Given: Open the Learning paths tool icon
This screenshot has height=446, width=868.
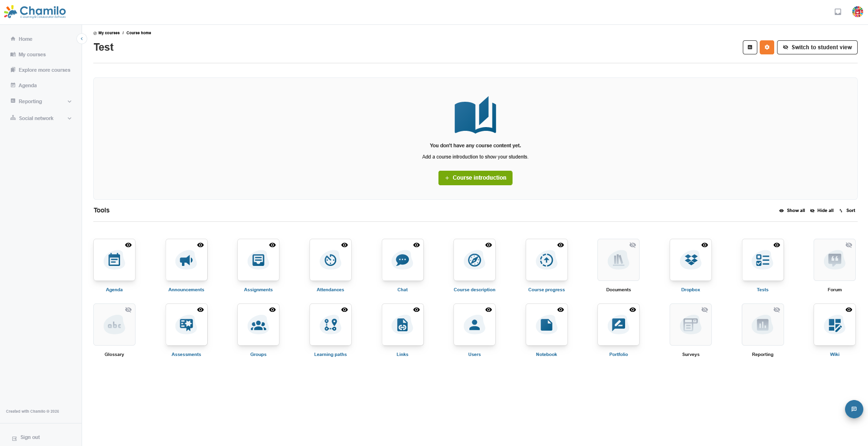Looking at the screenshot, I should 331,325.
